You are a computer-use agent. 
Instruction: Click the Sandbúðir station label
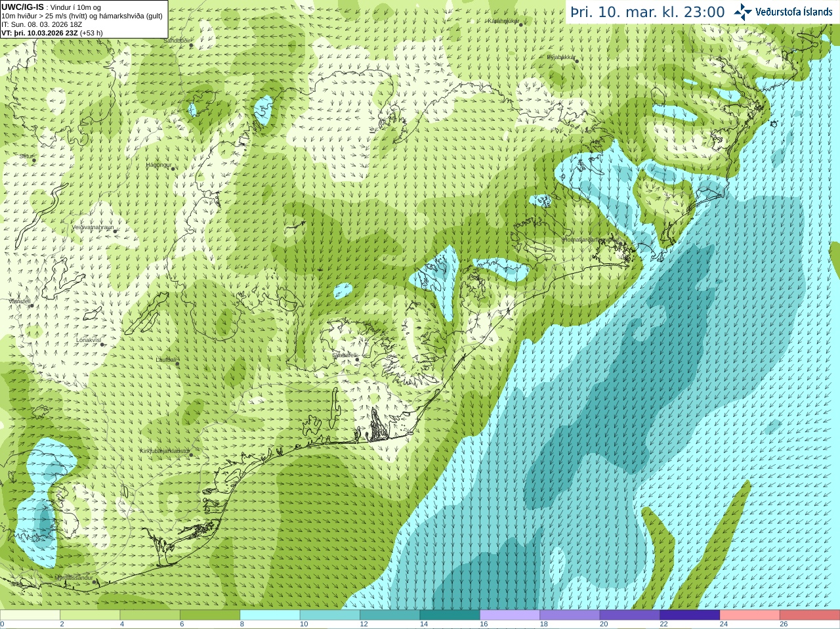pyautogui.click(x=177, y=41)
